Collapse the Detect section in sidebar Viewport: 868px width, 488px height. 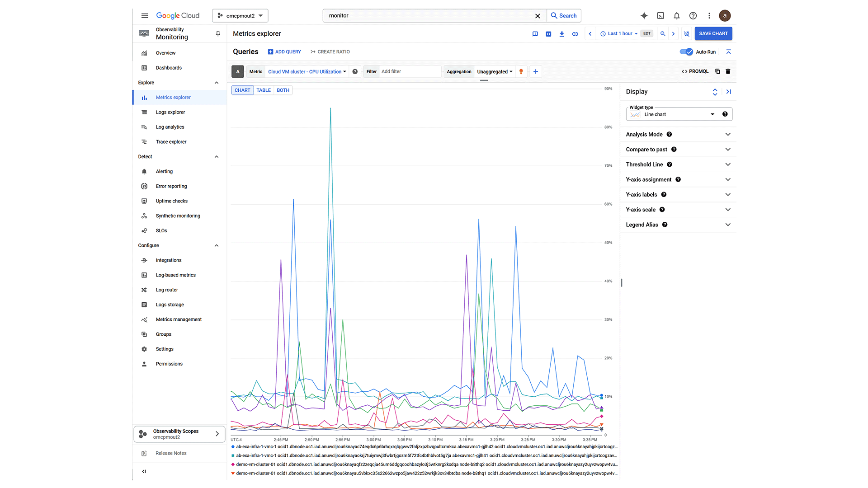point(217,156)
